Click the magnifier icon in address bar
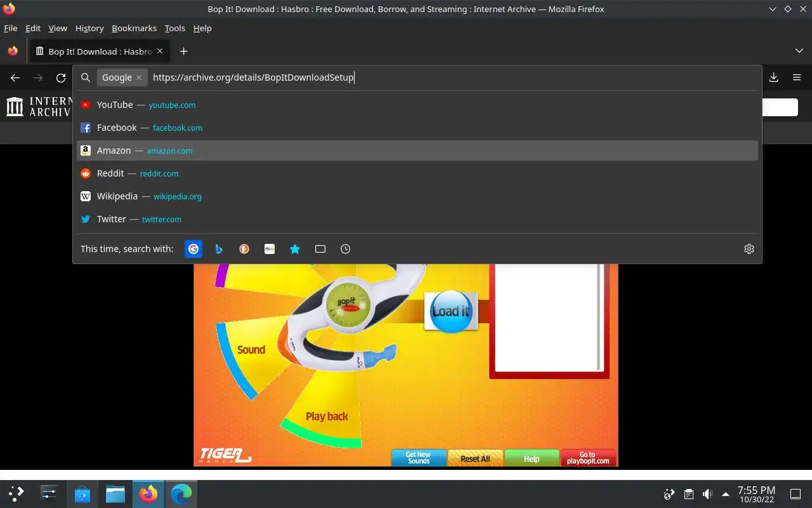Screen dimensions: 812x508 coord(86,77)
